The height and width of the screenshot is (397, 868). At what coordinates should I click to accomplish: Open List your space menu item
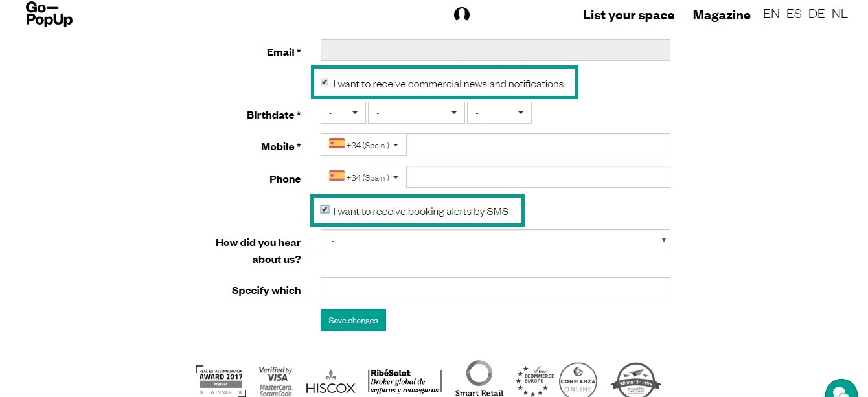[628, 15]
